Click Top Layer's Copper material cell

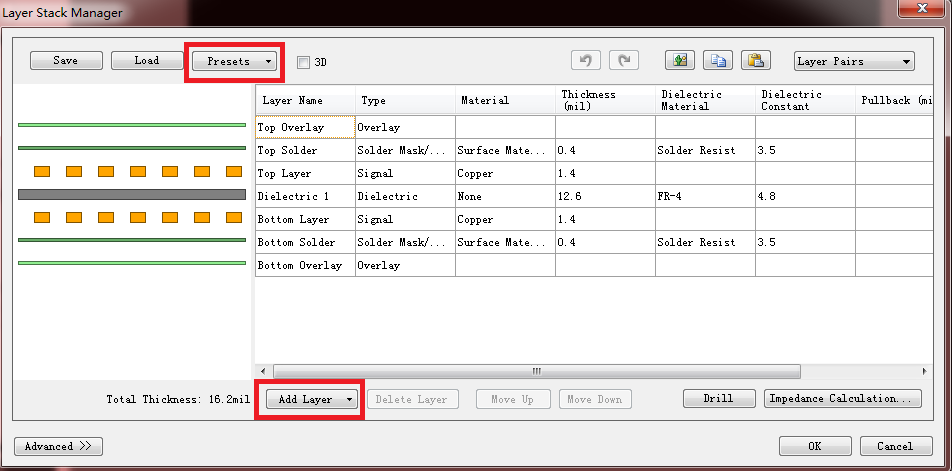coord(505,174)
